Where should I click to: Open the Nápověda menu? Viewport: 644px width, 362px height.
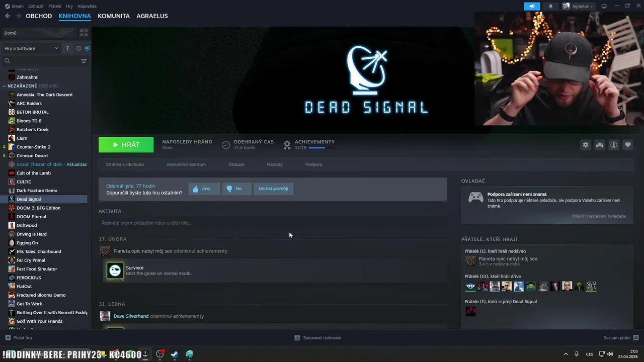click(x=87, y=6)
